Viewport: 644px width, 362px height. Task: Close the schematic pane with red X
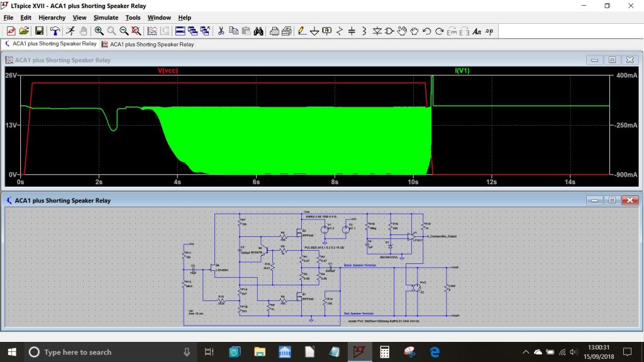click(630, 200)
